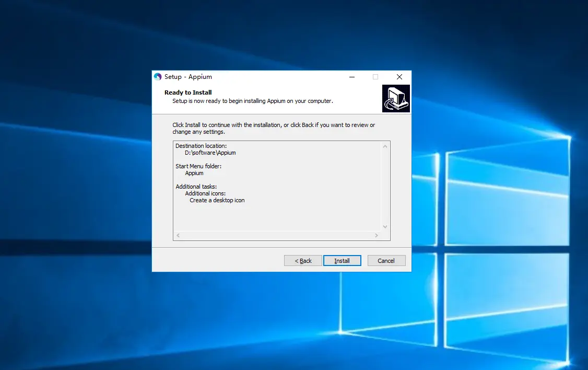Click the summary box scroll down arrow
The image size is (588, 370).
[x=385, y=227]
